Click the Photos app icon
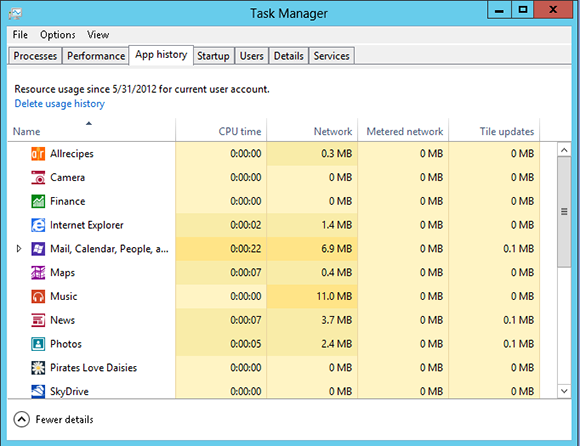Image resolution: width=580 pixels, height=446 pixels. click(38, 344)
